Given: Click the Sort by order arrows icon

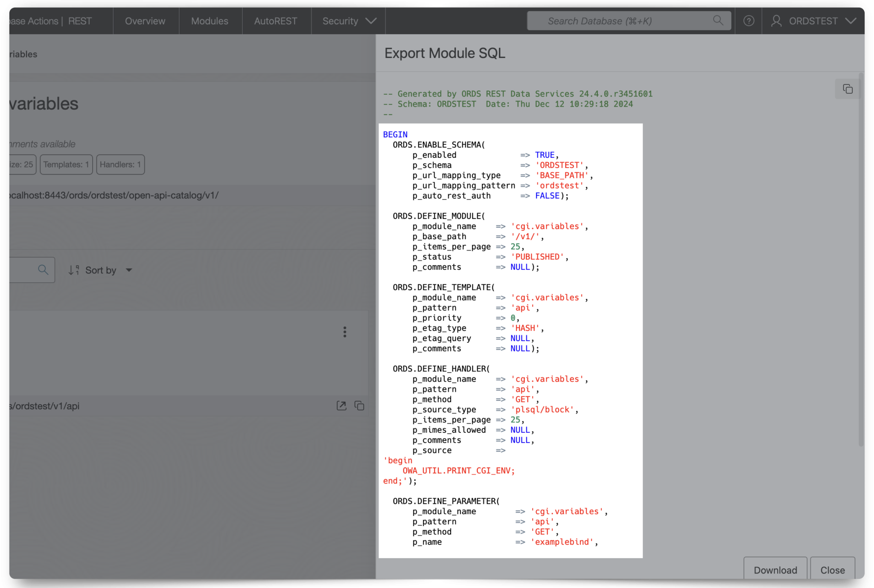Looking at the screenshot, I should (74, 270).
